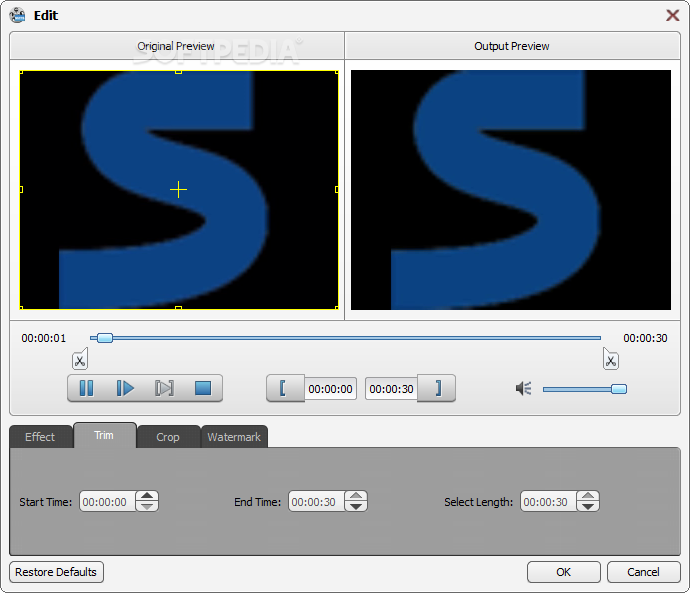Click the Start Time input field
Image resolution: width=690 pixels, height=593 pixels.
(108, 502)
